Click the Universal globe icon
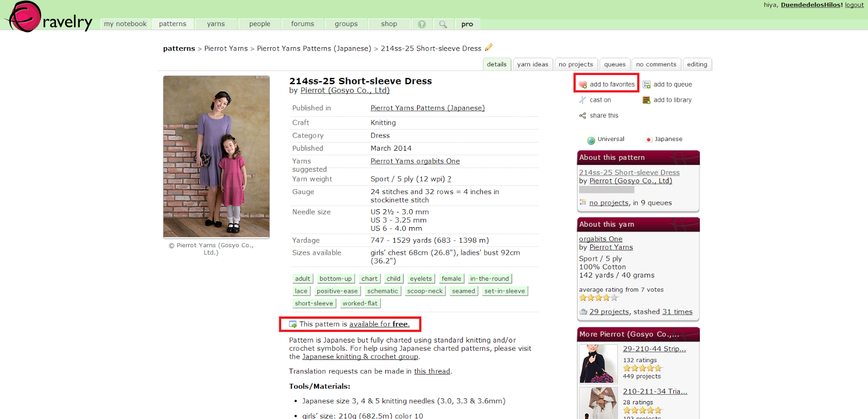The height and width of the screenshot is (419, 868). [591, 140]
